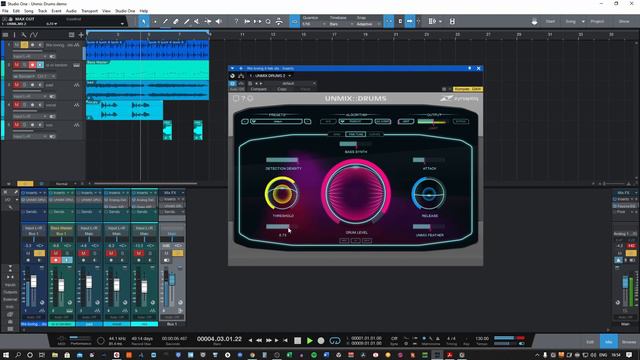Mute the fifth track in arrangement
This screenshot has height=360, width=640.
pos(17,125)
